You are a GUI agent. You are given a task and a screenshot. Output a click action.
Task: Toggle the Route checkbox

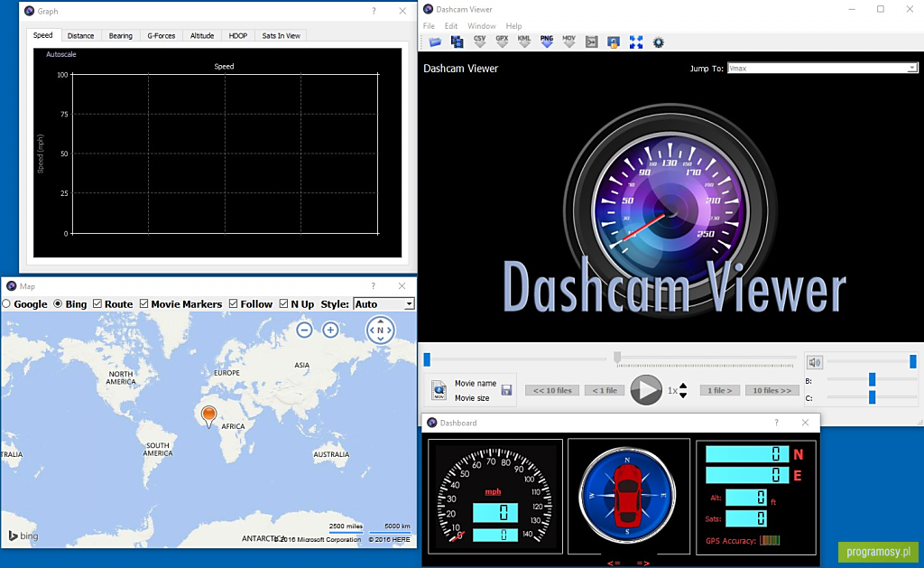pyautogui.click(x=97, y=303)
